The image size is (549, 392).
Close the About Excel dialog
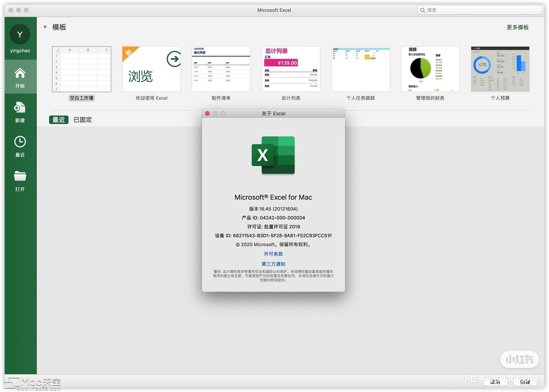click(208, 114)
